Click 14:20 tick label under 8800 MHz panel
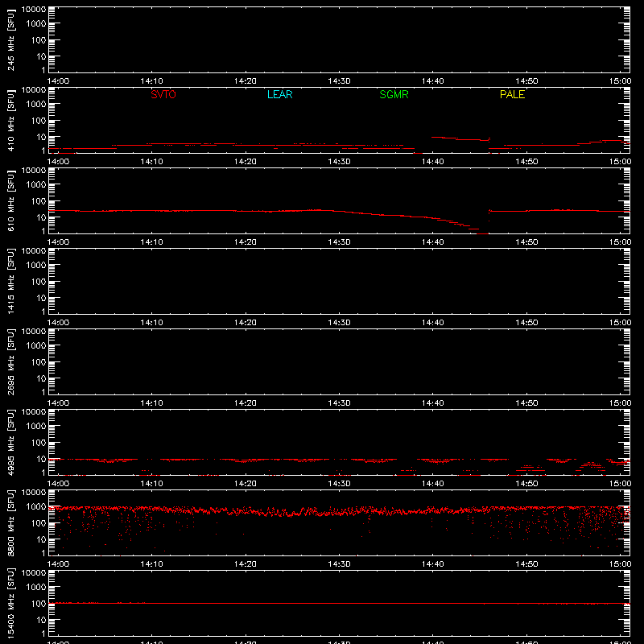644x644 pixels. point(246,564)
